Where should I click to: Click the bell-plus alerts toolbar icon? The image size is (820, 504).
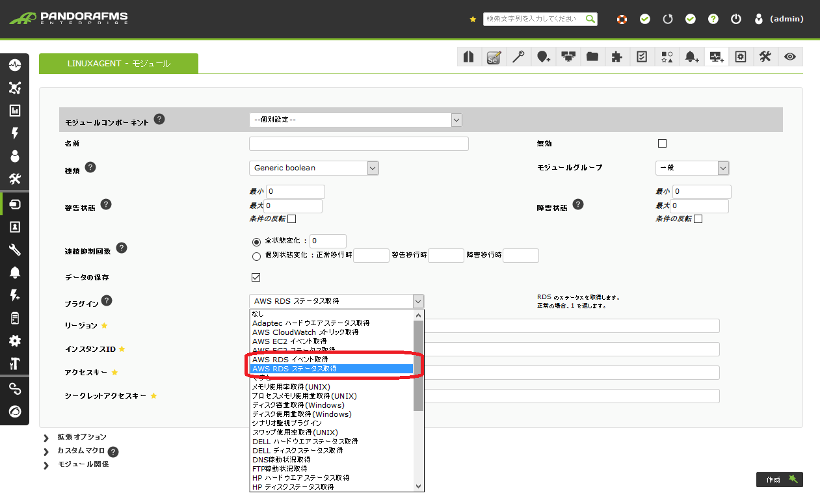coord(691,57)
